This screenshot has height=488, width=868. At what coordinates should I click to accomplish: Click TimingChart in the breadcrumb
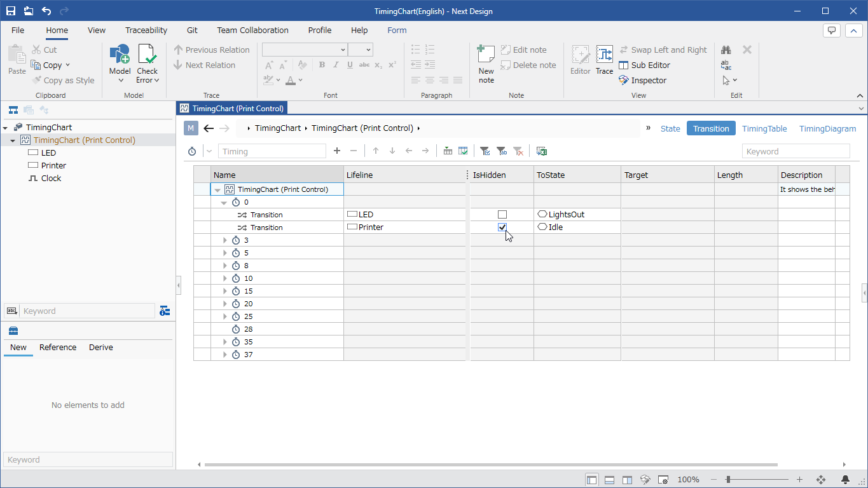(278, 128)
